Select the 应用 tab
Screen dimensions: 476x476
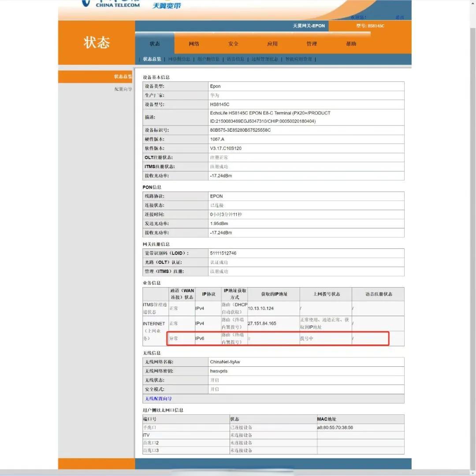point(272,44)
